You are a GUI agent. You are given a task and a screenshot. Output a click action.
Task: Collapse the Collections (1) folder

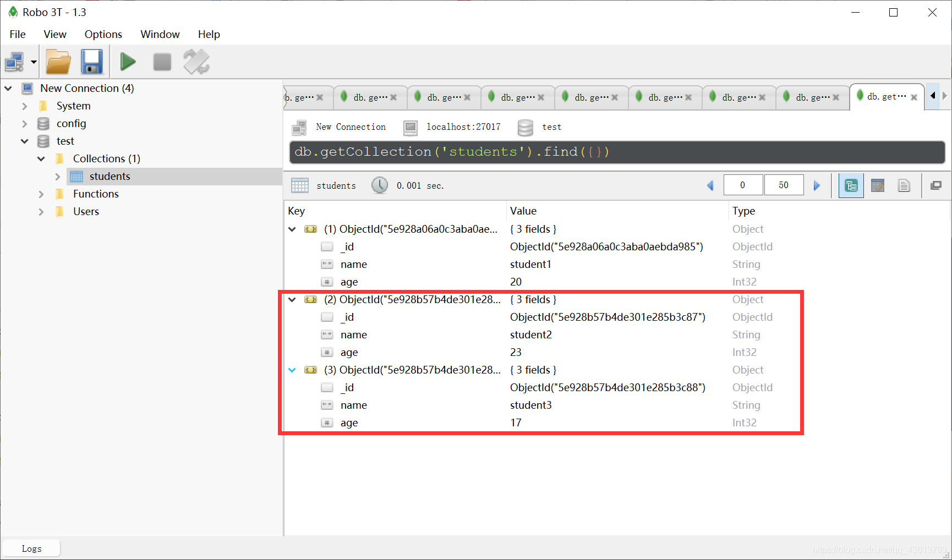pyautogui.click(x=41, y=158)
